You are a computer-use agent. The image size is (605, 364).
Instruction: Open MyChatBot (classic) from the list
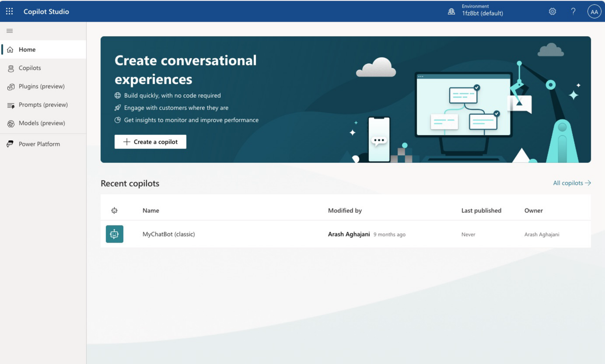click(169, 234)
